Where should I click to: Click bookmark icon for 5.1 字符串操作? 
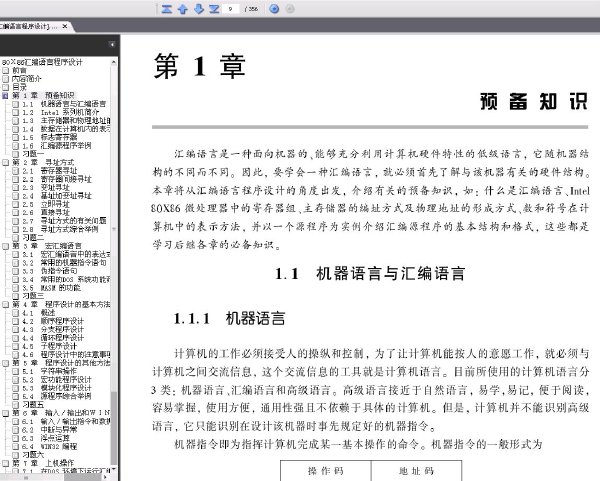pyautogui.click(x=15, y=371)
